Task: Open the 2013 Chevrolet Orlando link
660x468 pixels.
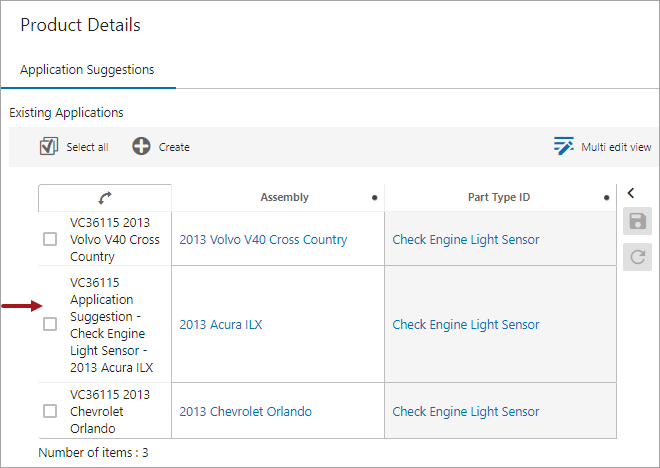Action: (246, 411)
